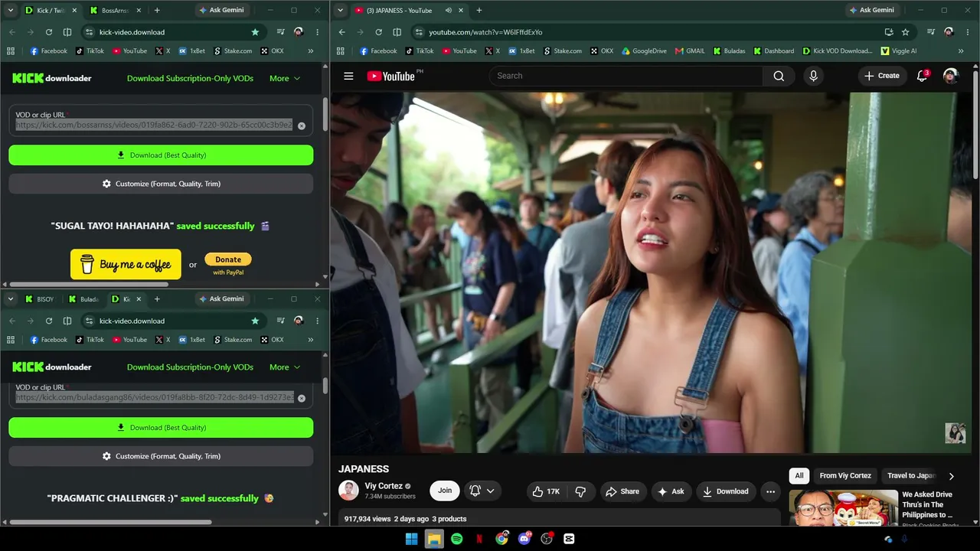The image size is (980, 551).
Task: Open side panel in the YouTube Chrome window
Action: [x=397, y=32]
